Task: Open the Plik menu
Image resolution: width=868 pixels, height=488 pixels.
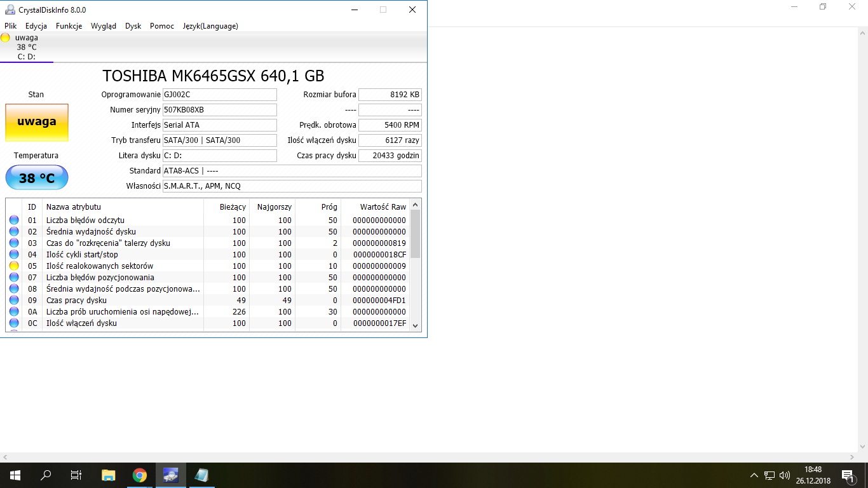Action: point(10,26)
